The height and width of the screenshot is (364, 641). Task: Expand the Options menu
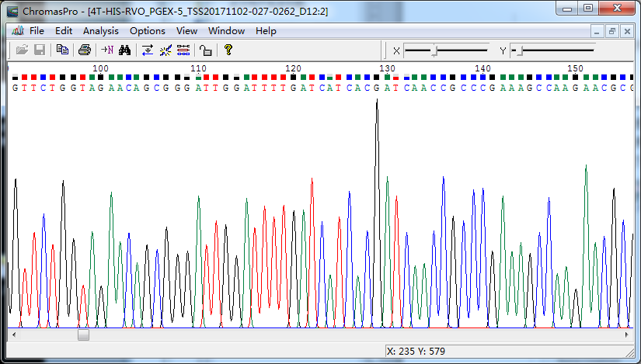(x=147, y=31)
